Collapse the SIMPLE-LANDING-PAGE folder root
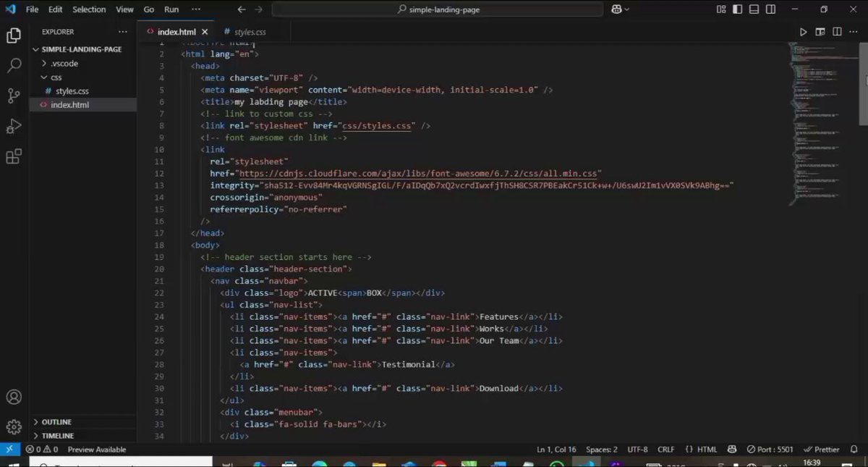 36,49
